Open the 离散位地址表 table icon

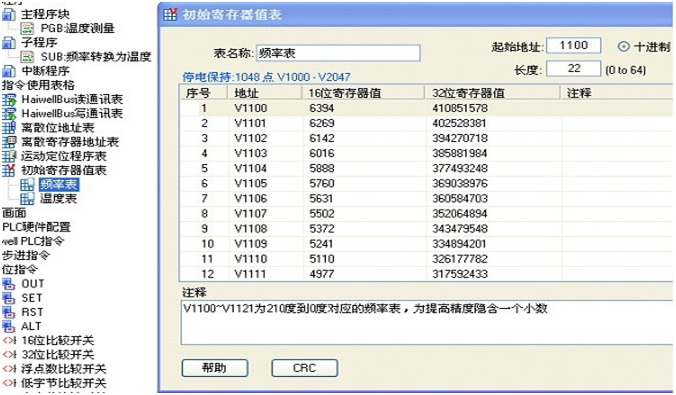coord(9,128)
